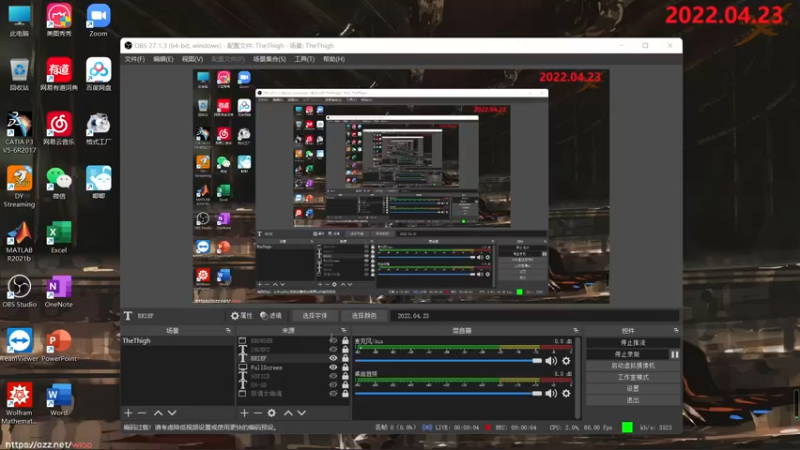This screenshot has height=450, width=800.
Task: Add a new source with plus button
Action: [x=244, y=413]
